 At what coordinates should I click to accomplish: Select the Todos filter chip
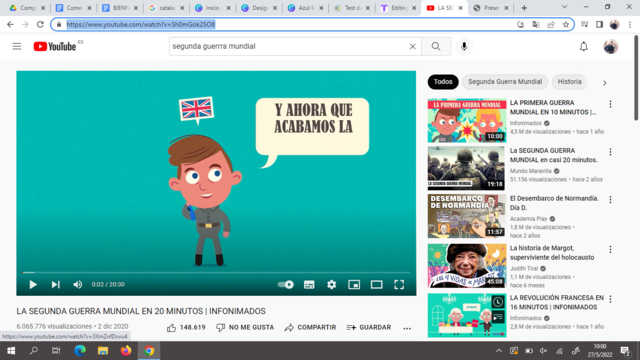coord(443,82)
